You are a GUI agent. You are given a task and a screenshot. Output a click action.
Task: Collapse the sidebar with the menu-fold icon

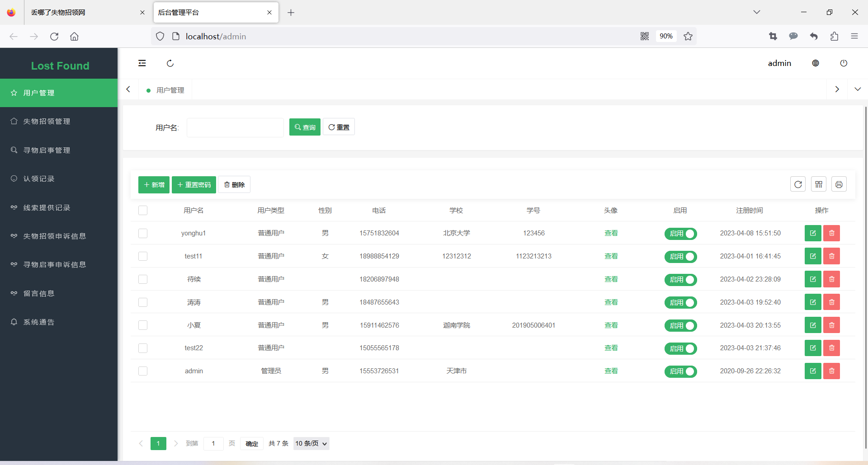[x=142, y=63]
